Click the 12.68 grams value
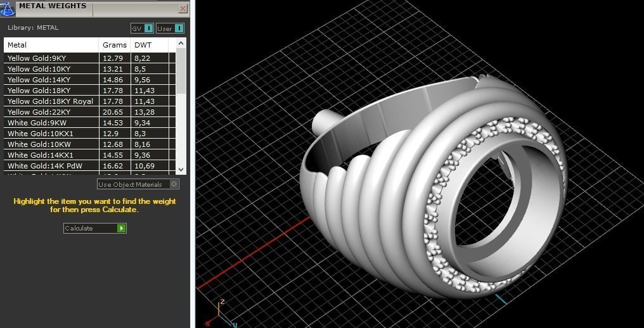The width and height of the screenshot is (644, 328). pyautogui.click(x=112, y=144)
